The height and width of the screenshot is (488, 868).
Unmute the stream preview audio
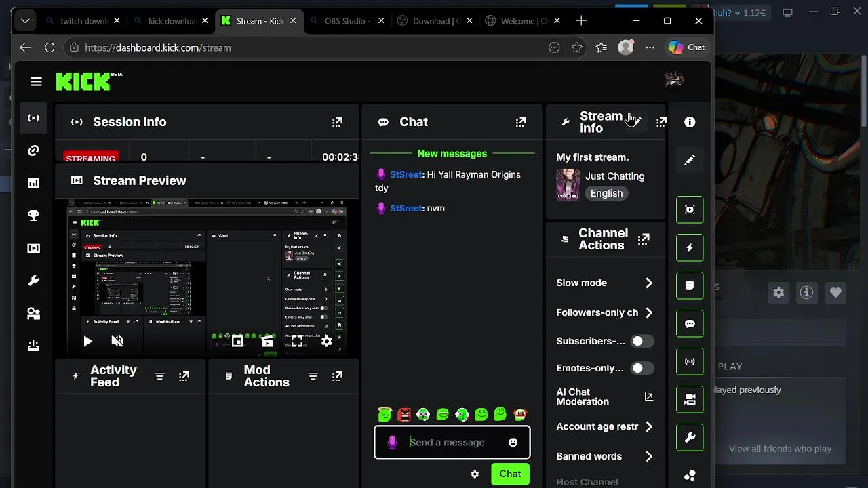(117, 341)
